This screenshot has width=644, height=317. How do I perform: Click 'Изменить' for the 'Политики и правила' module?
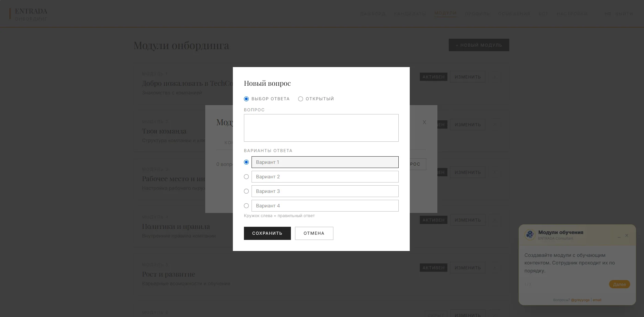coord(468,220)
